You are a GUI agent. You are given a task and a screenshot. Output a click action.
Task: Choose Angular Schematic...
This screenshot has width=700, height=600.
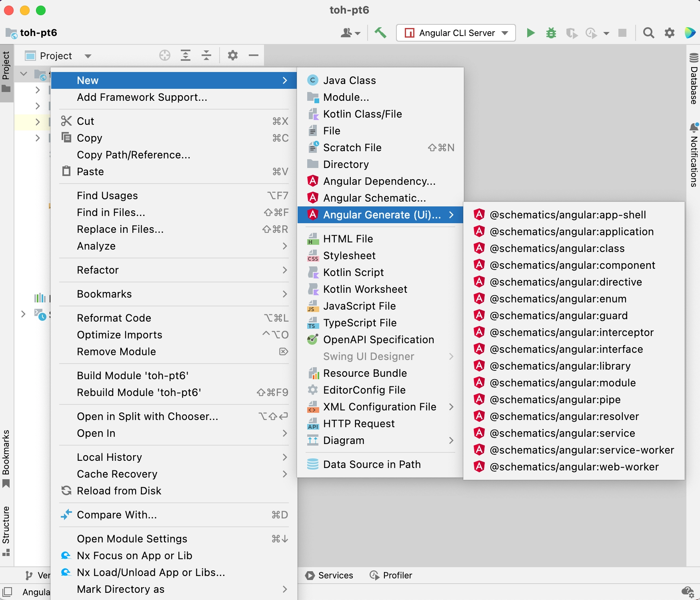click(x=380, y=198)
